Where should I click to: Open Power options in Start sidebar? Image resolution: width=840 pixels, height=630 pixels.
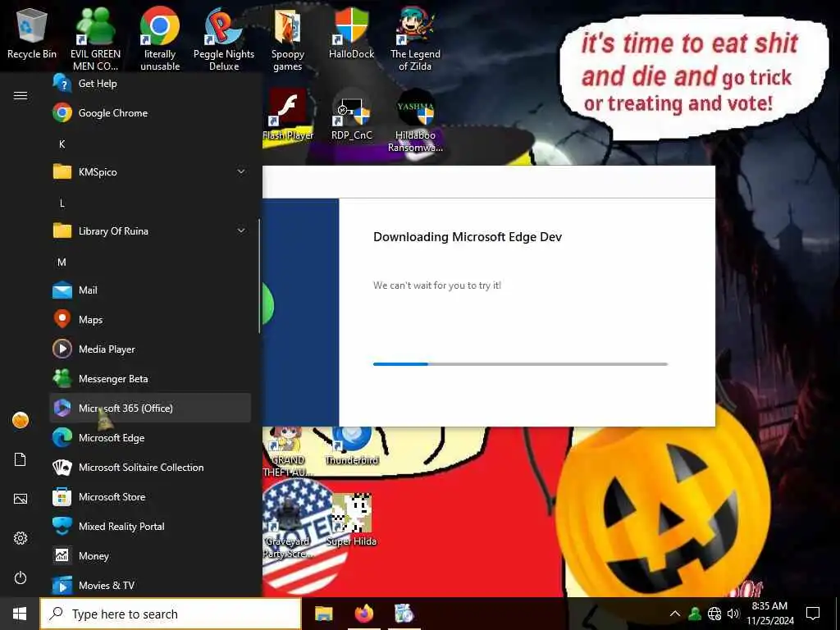21,578
